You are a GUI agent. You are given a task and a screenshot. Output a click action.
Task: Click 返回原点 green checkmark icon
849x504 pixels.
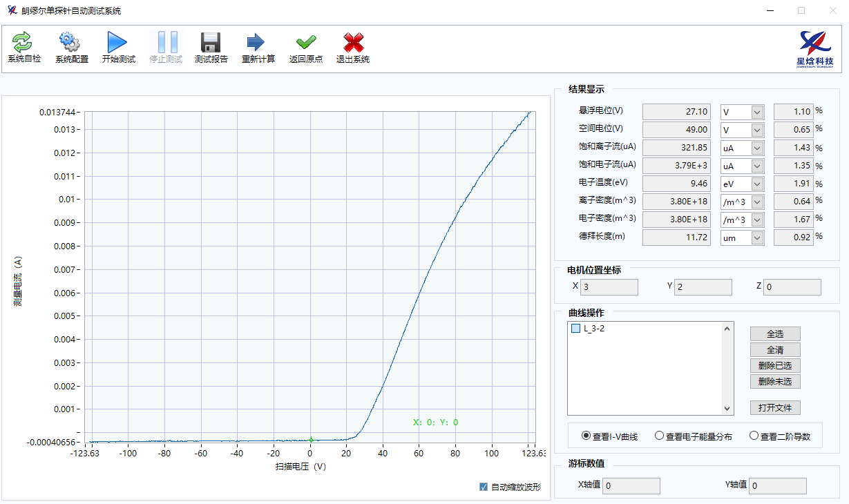pyautogui.click(x=305, y=43)
